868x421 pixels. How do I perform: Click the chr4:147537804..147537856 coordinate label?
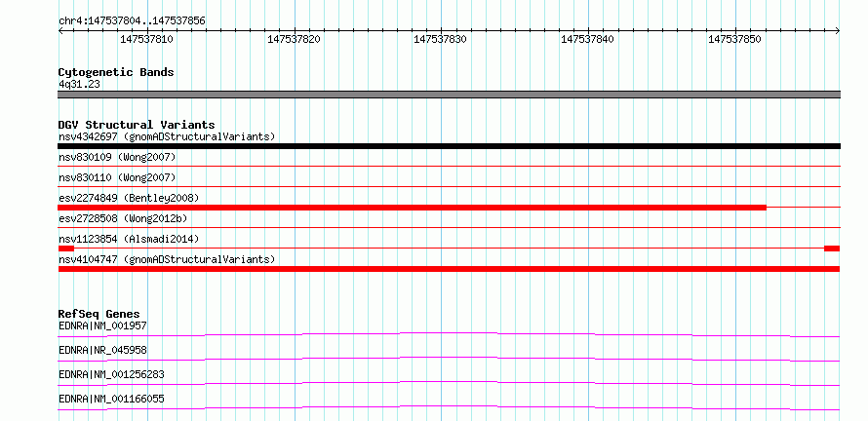132,21
